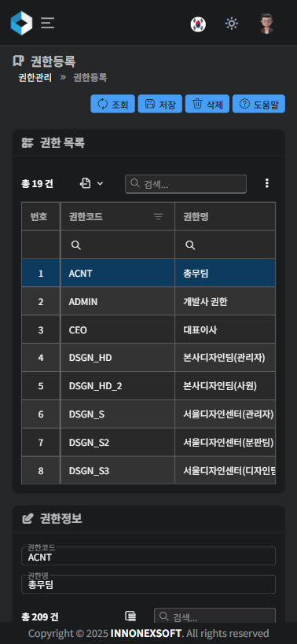297x644 pixels.
Task: Click the 삭제 trash button
Action: pos(207,104)
